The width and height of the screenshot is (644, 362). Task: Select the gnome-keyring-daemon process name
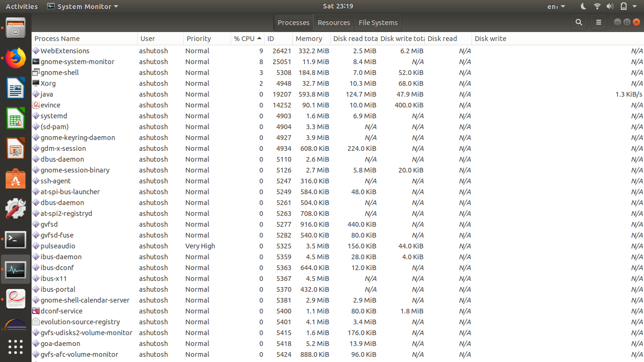coord(78,137)
